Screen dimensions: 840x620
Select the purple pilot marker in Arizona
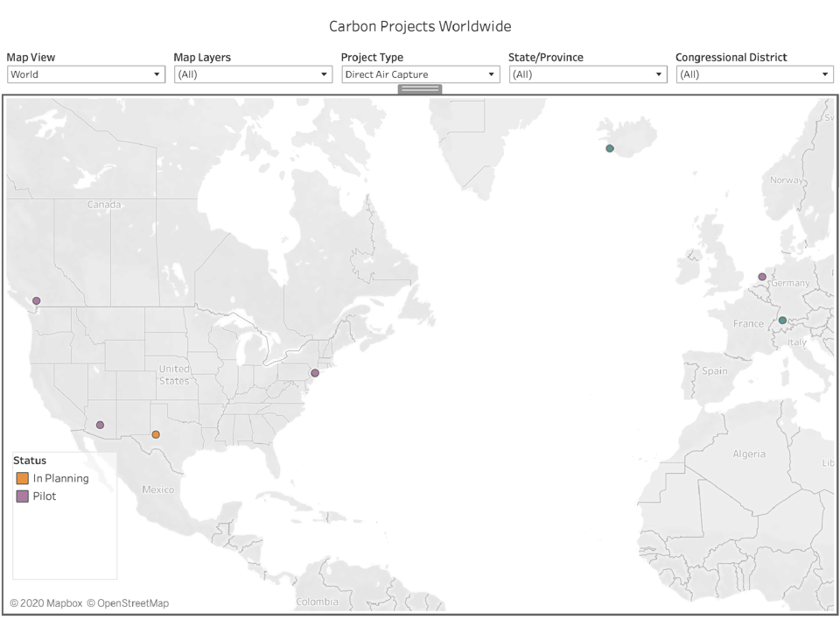pyautogui.click(x=100, y=425)
